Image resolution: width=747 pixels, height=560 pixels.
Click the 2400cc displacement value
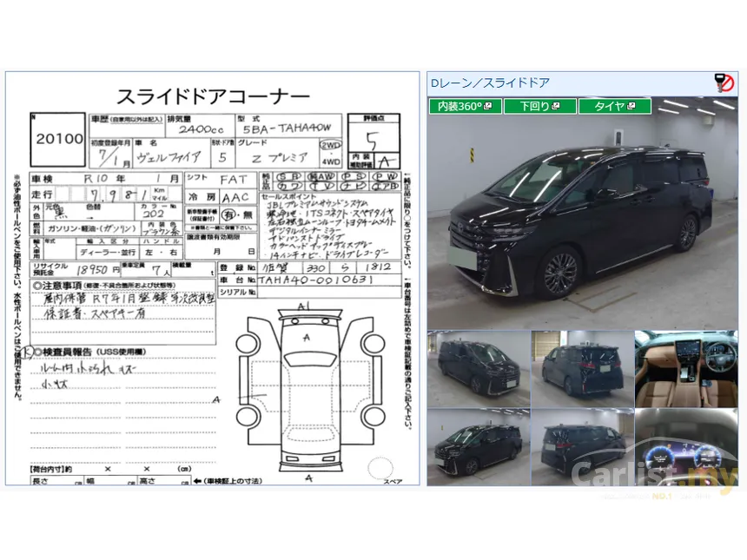(x=201, y=129)
